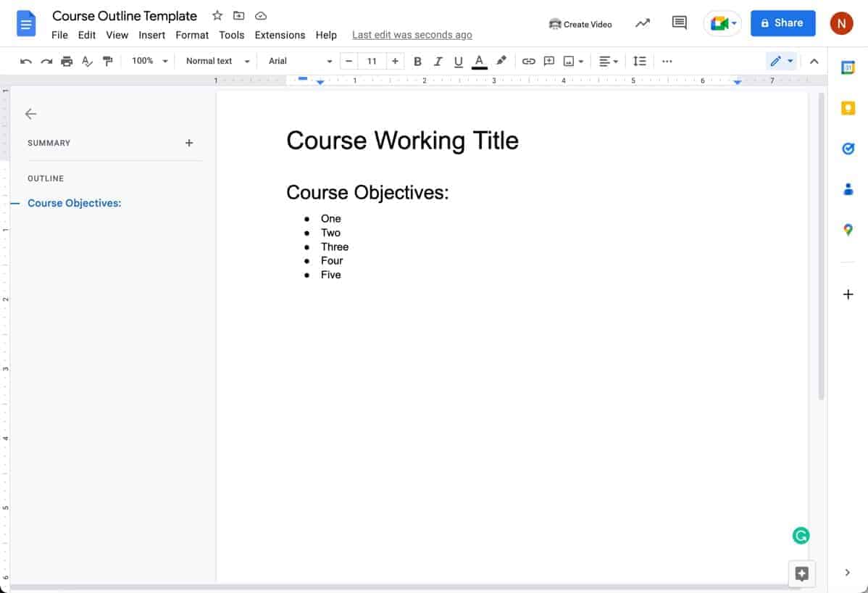The height and width of the screenshot is (593, 868).
Task: Redo the last action
Action: pyautogui.click(x=46, y=62)
